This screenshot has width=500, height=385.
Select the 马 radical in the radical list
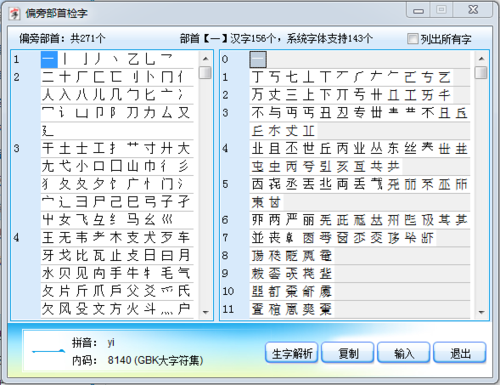point(133,220)
